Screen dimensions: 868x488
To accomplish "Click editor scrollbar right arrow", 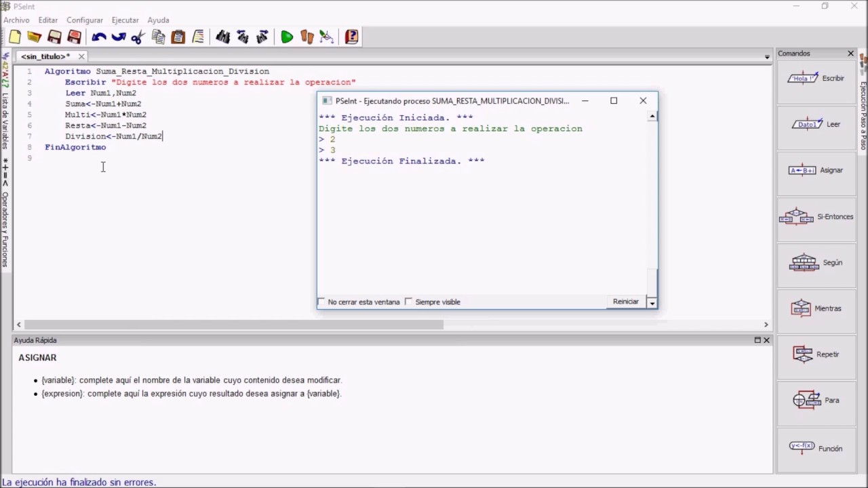I will [766, 325].
